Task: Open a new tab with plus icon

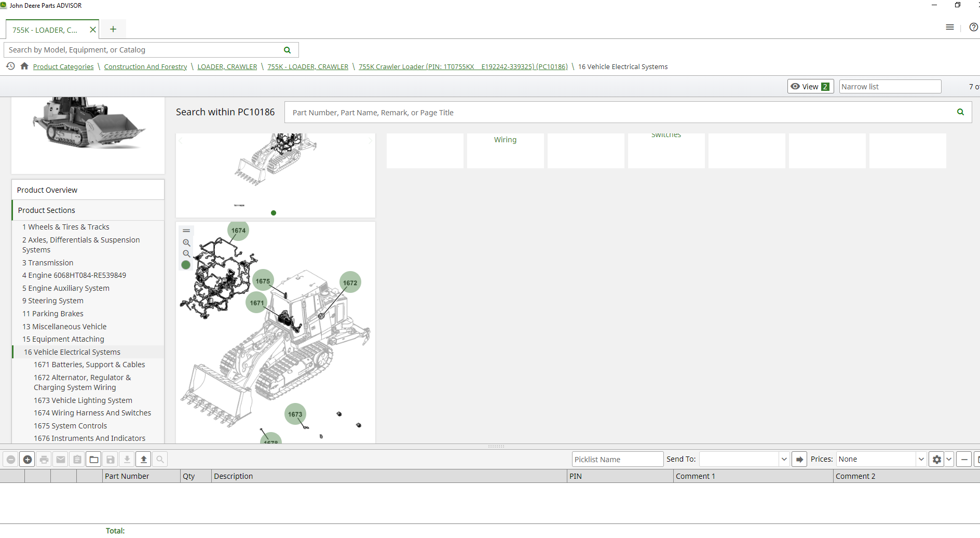Action: click(113, 29)
